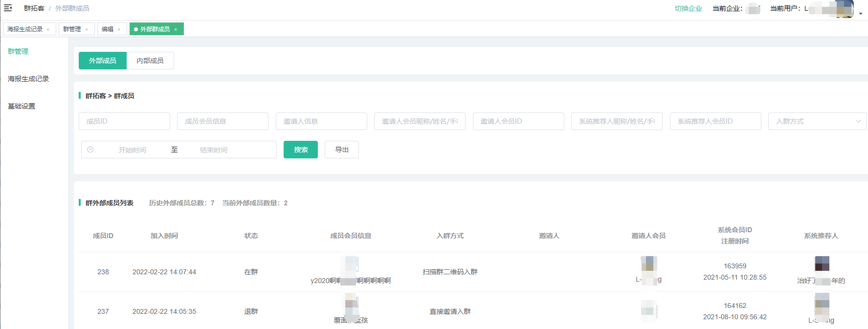The height and width of the screenshot is (329, 868).
Task: Open 基础设置 in the sidebar
Action: [22, 106]
